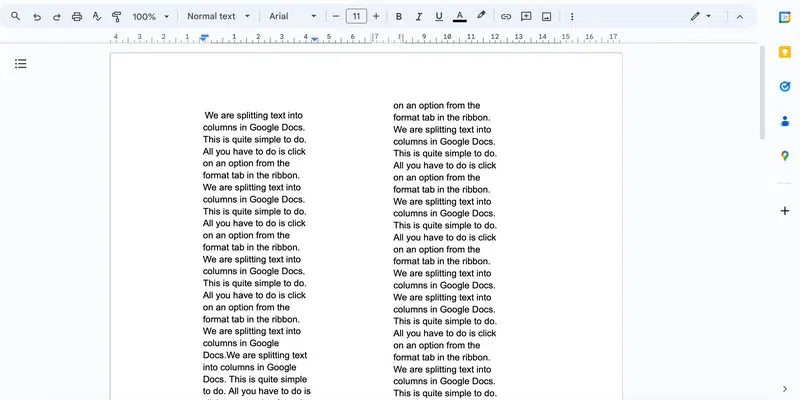Increase font size with plus button
This screenshot has width=800, height=400.
pos(376,16)
